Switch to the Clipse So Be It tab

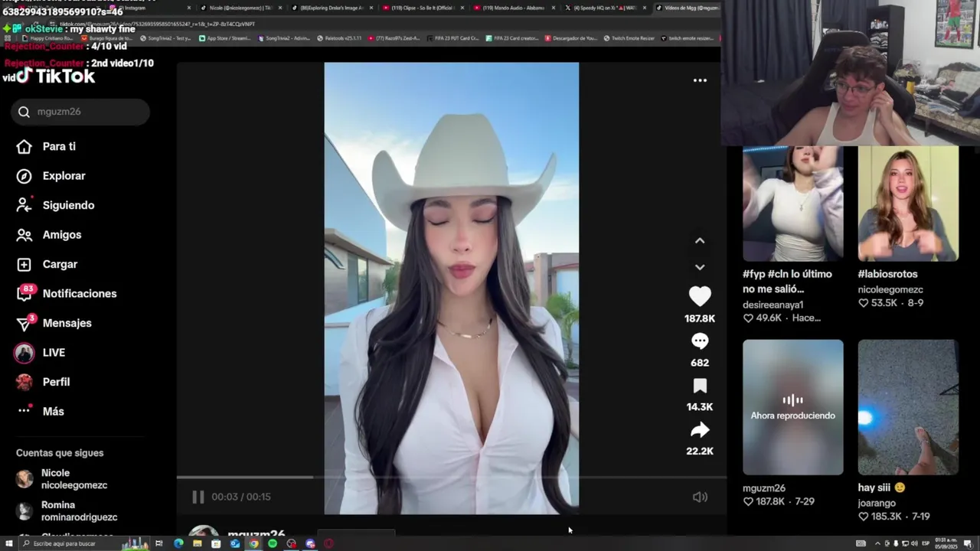pos(422,8)
